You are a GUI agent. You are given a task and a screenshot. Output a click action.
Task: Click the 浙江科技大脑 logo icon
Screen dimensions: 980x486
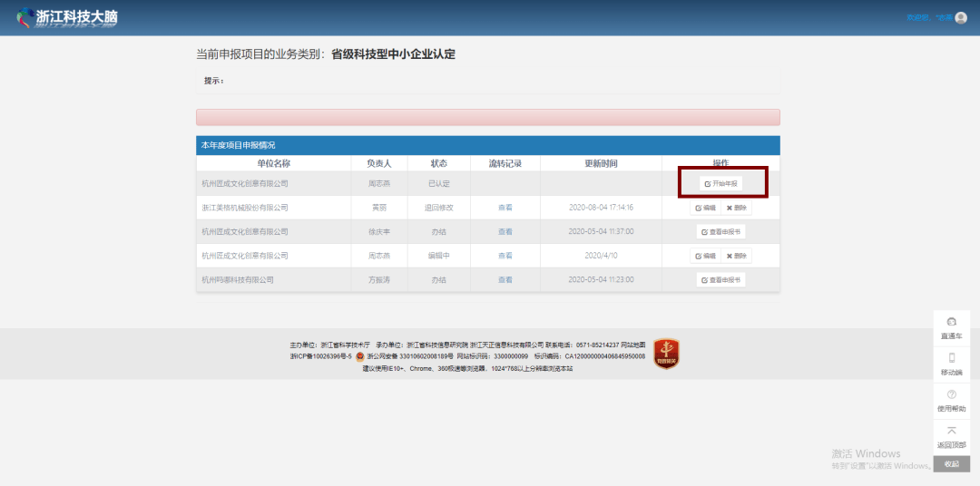click(x=25, y=17)
